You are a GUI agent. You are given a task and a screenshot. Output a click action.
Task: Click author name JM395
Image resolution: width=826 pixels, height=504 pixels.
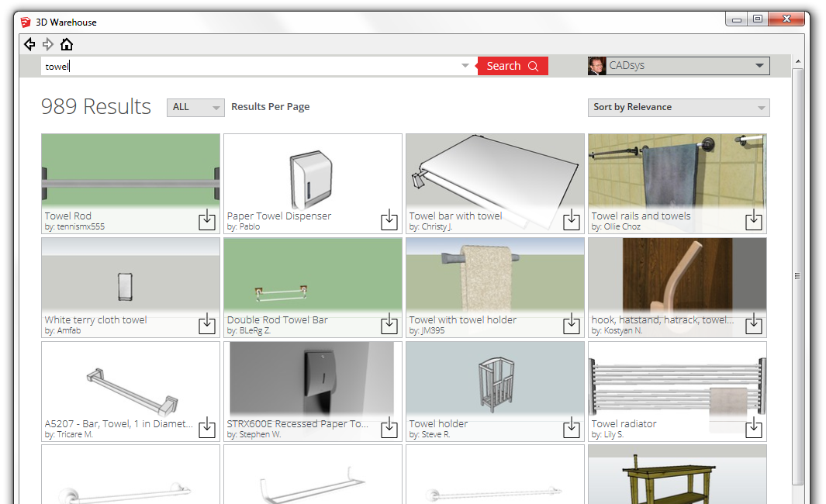pyautogui.click(x=433, y=331)
